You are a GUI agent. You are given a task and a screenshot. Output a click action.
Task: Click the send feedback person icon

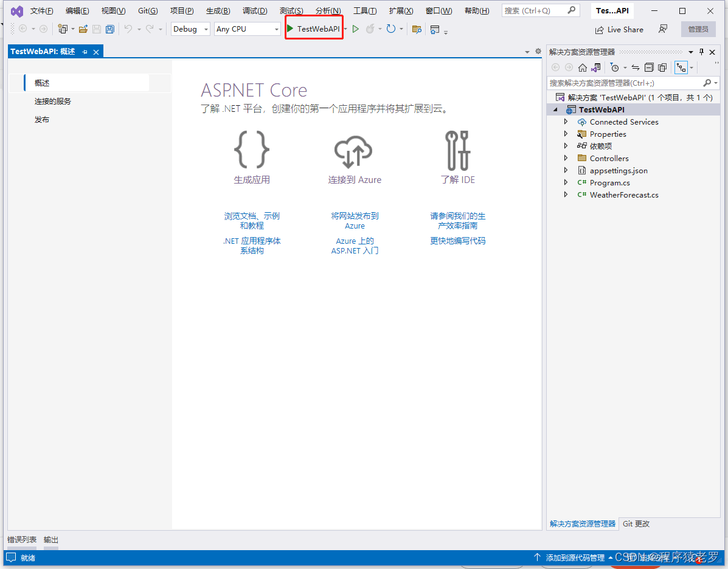(663, 29)
